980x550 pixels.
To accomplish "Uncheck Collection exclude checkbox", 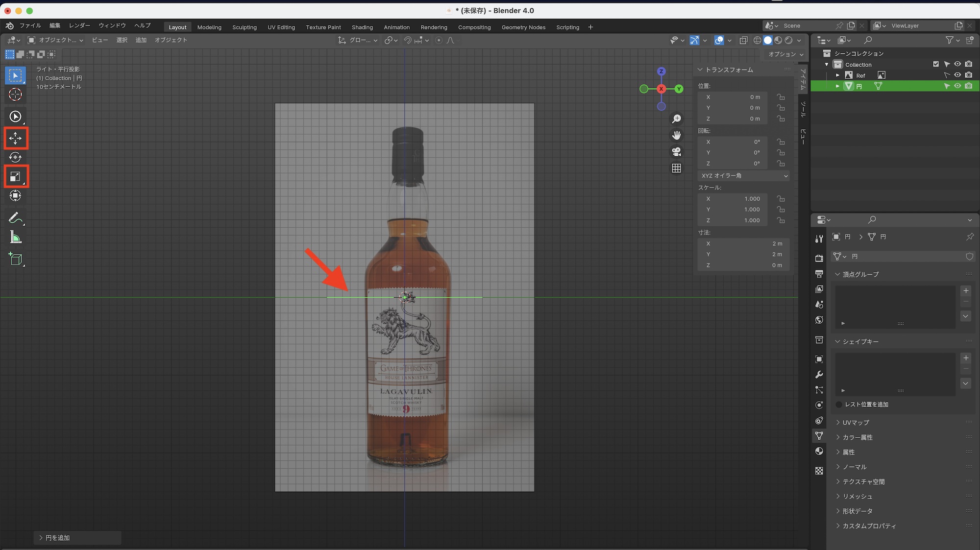I will [936, 64].
